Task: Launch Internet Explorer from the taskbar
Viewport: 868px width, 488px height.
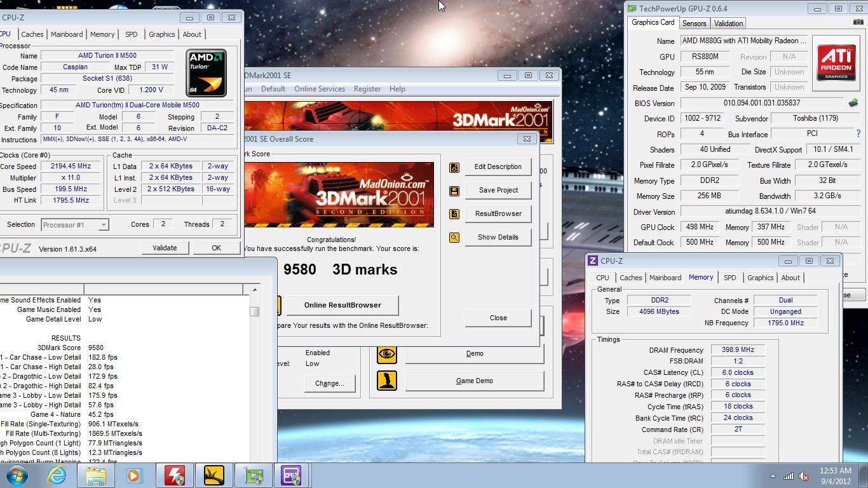Action: tap(57, 475)
